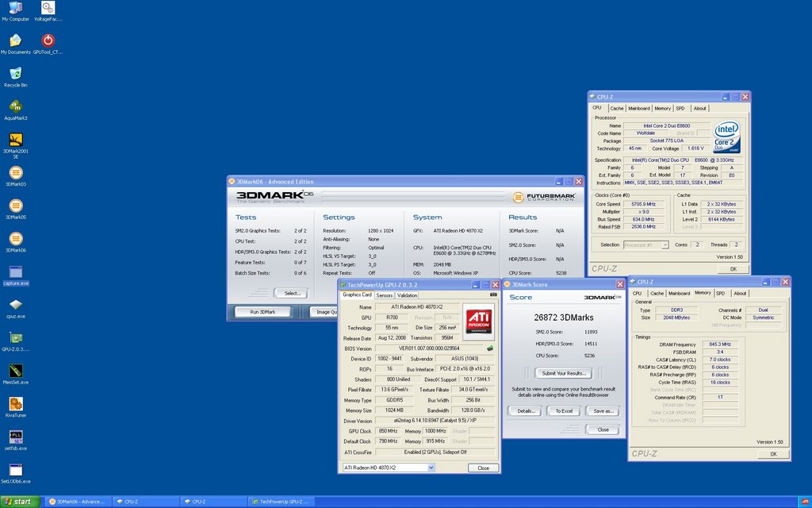Open the About tab in top CPU-Z window
The image size is (812, 508).
[x=699, y=108]
